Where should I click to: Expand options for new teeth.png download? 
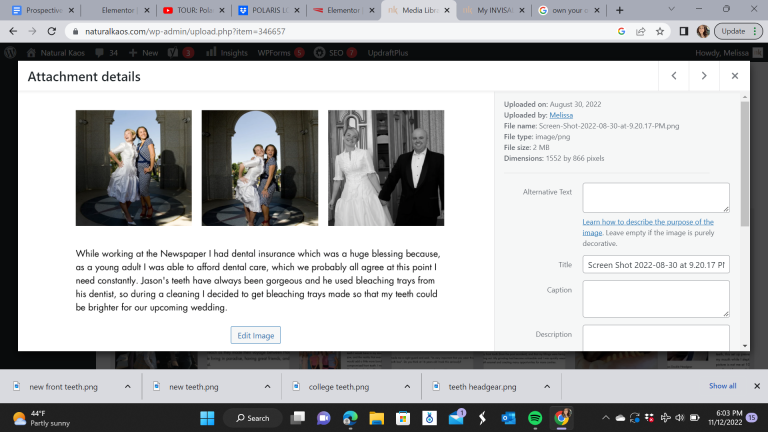tap(267, 386)
